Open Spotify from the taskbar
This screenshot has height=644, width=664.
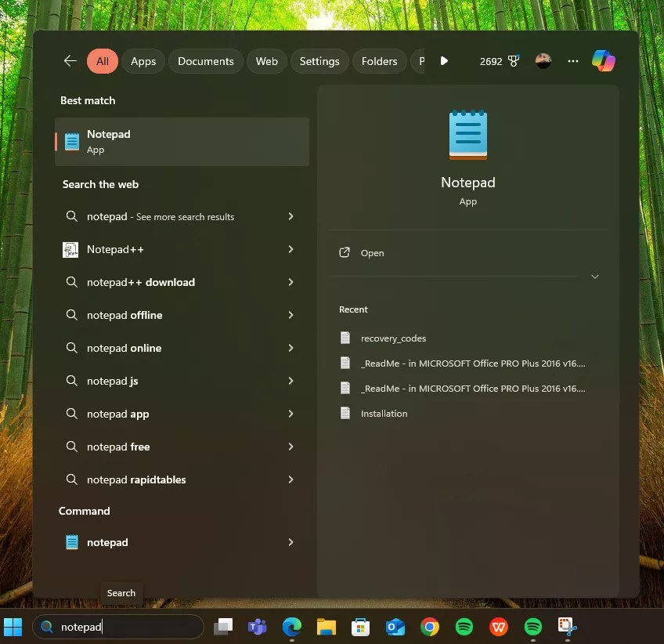tap(464, 627)
